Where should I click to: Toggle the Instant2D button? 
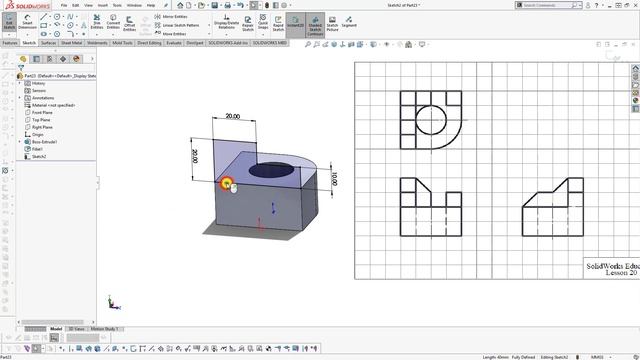click(295, 22)
